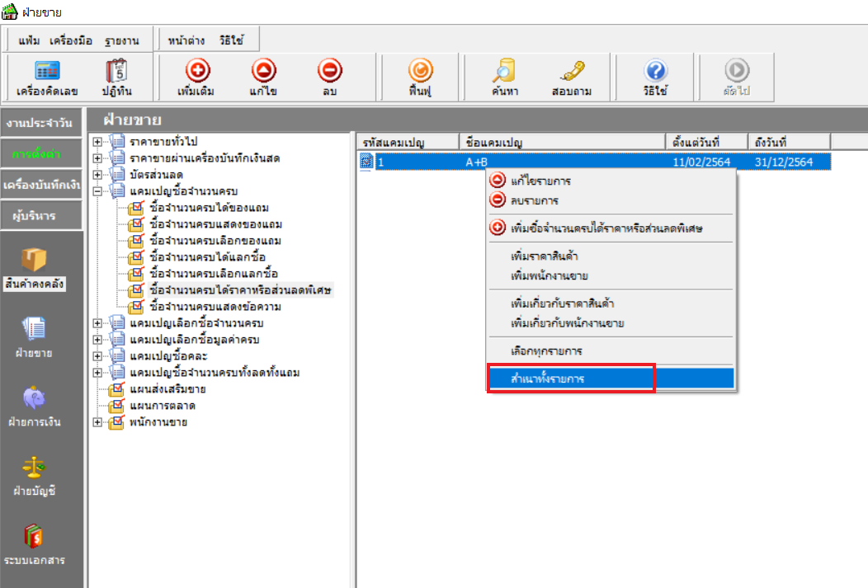The width and height of the screenshot is (868, 588).
Task: Collapse the แคมเปญซื้อจำนวนครบ tree node
Action: [x=97, y=191]
